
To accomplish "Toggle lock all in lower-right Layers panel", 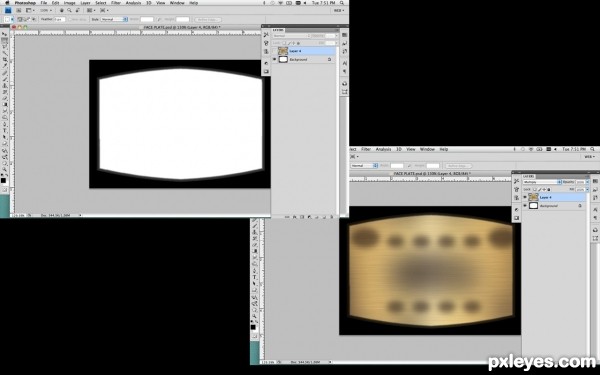I will [549, 189].
